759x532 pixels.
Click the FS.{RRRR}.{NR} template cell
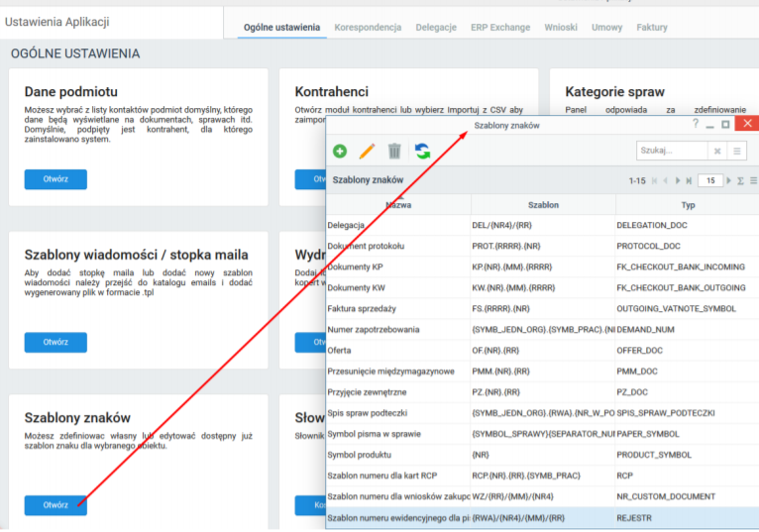point(543,309)
